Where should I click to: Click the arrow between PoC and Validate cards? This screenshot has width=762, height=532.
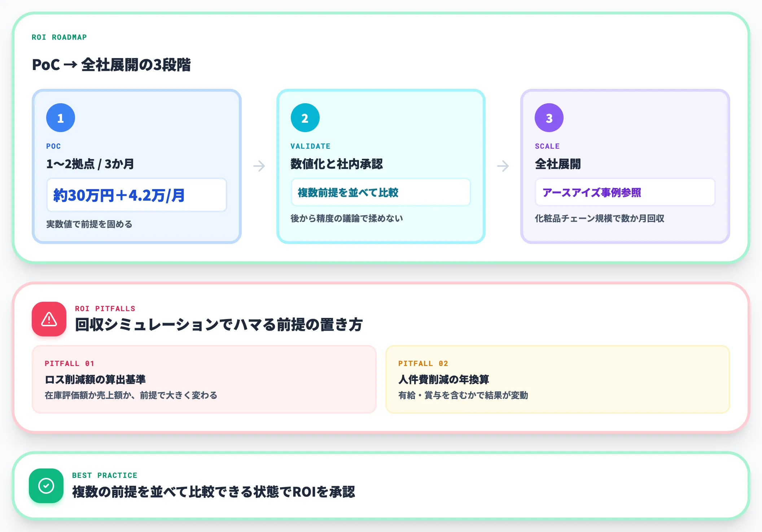click(259, 166)
